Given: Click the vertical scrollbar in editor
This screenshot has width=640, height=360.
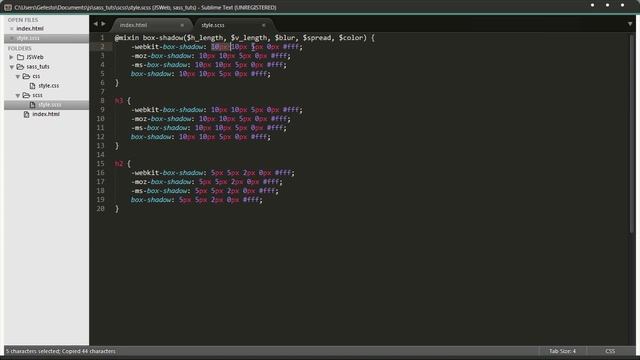Looking at the screenshot, I should tap(632, 135).
